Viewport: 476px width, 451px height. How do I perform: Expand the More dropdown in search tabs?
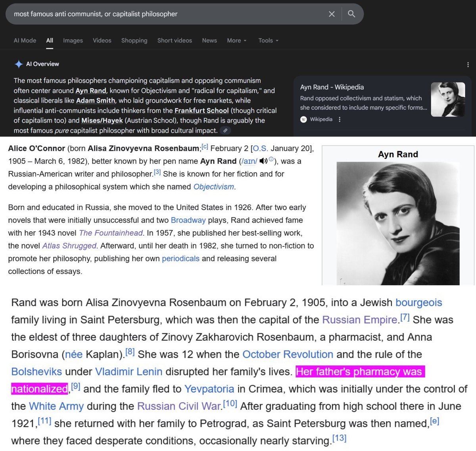point(237,40)
